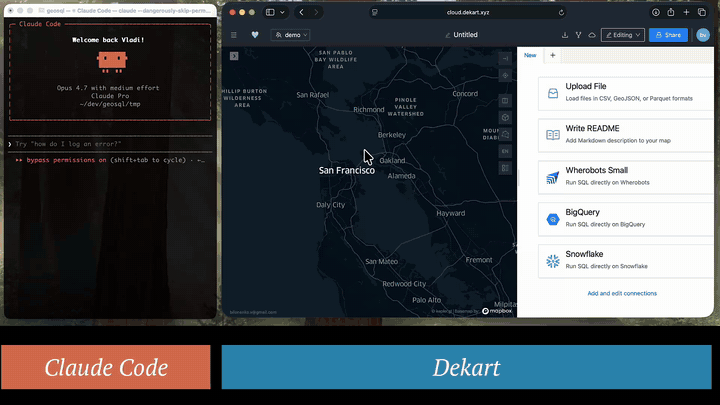Click the fork icon in Dekart header
Image resolution: width=720 pixels, height=405 pixels.
(x=579, y=35)
